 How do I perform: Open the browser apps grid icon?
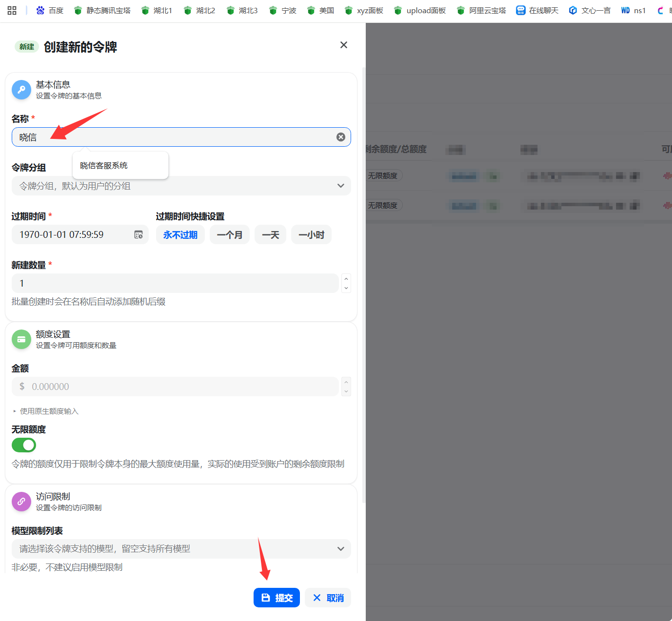[12, 10]
